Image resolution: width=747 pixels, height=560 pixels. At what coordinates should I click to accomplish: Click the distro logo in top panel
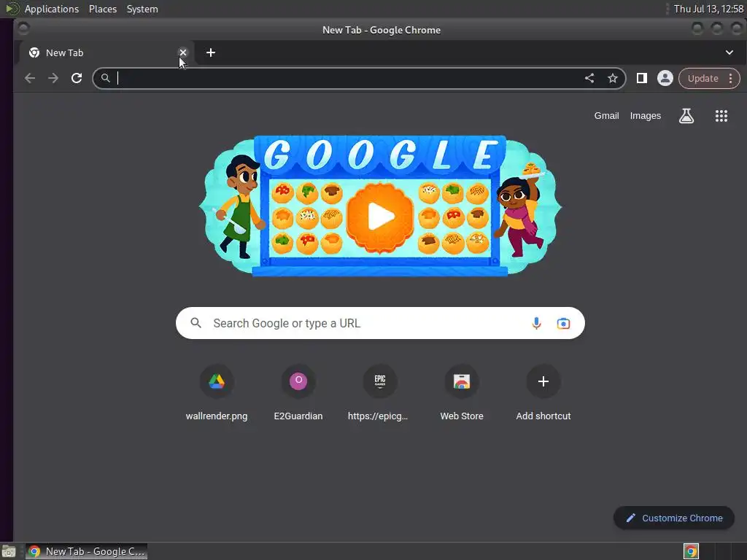tap(12, 9)
